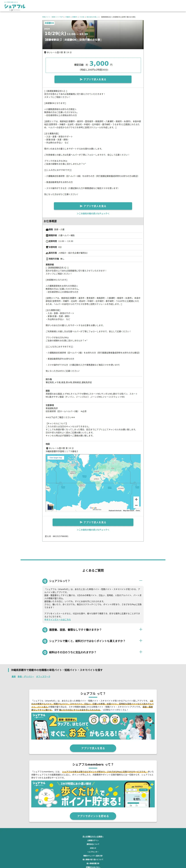Open the map Terms link
The height and width of the screenshot is (868, 186).
[x=138, y=511]
